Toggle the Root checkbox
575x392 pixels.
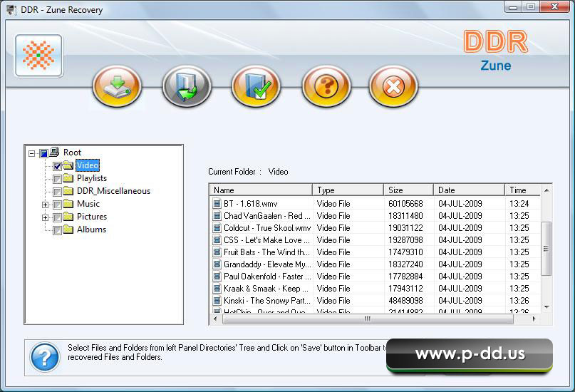pyautogui.click(x=43, y=153)
